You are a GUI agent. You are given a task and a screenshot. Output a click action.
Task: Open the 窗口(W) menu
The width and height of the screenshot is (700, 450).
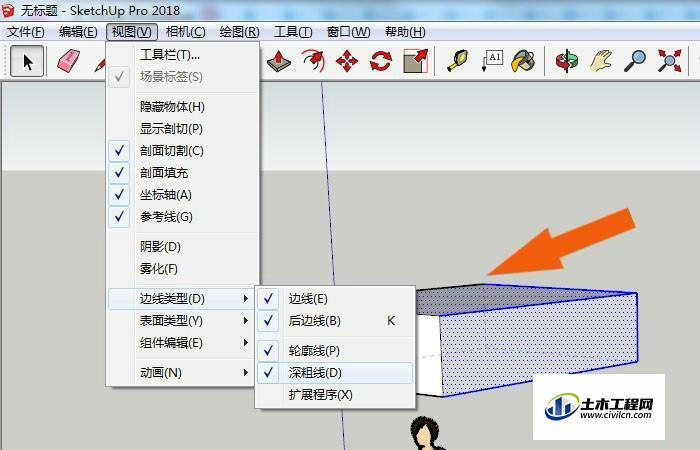(348, 32)
